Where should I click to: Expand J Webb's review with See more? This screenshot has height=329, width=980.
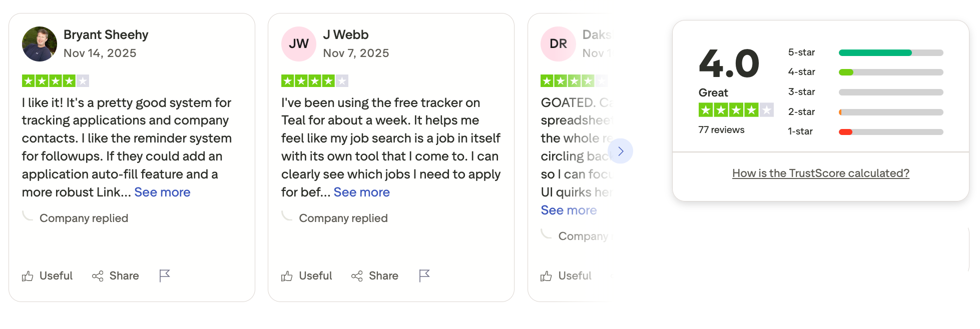361,192
